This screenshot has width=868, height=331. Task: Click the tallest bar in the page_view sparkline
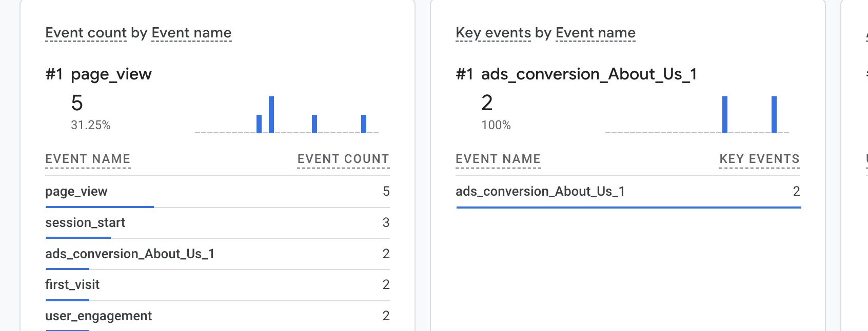[271, 115]
